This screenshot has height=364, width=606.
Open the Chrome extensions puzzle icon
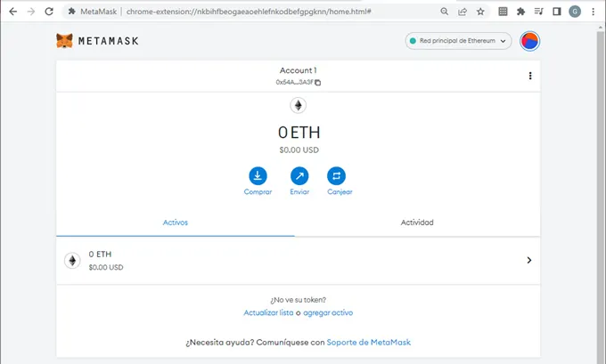[520, 12]
